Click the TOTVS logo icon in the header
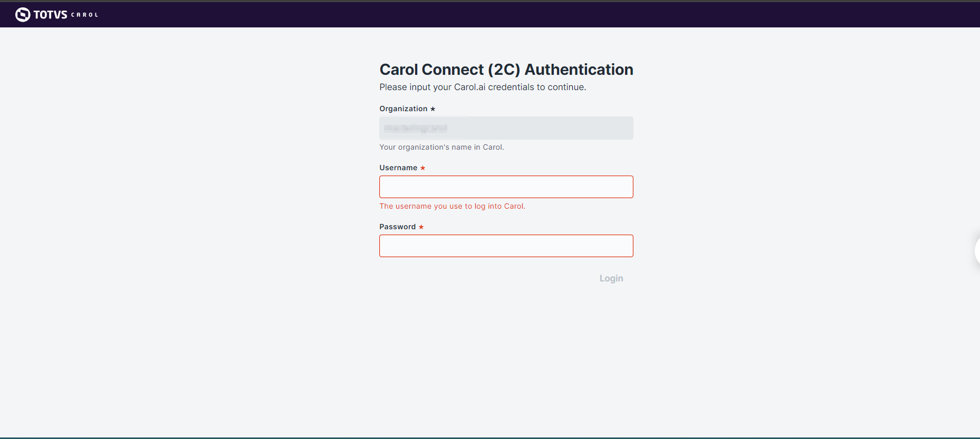This screenshot has height=439, width=980. 23,14
